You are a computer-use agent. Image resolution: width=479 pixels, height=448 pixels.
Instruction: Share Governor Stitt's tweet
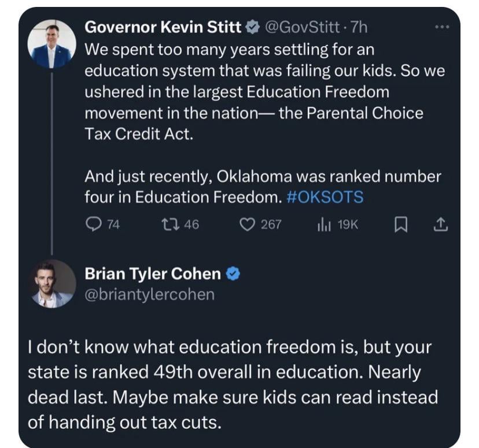(441, 225)
